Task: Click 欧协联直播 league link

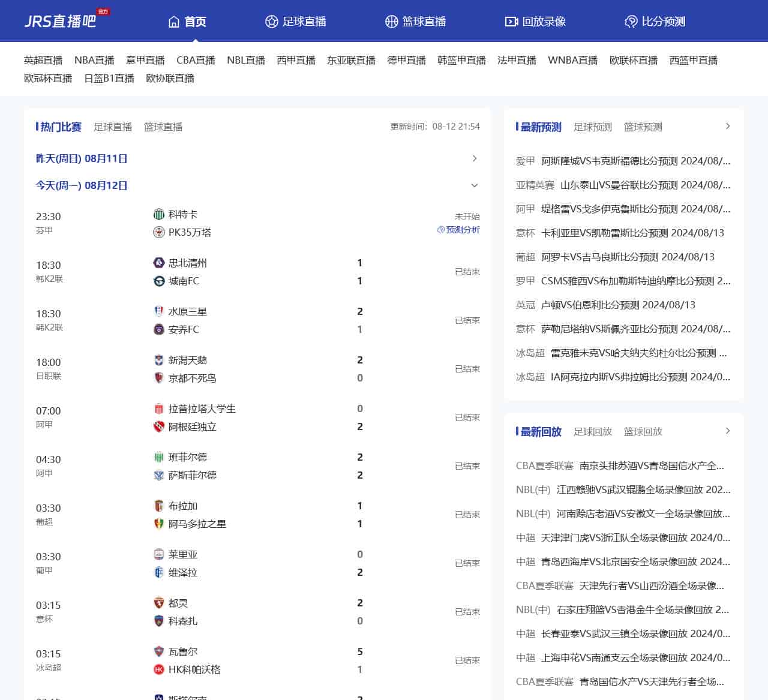Action: point(170,78)
